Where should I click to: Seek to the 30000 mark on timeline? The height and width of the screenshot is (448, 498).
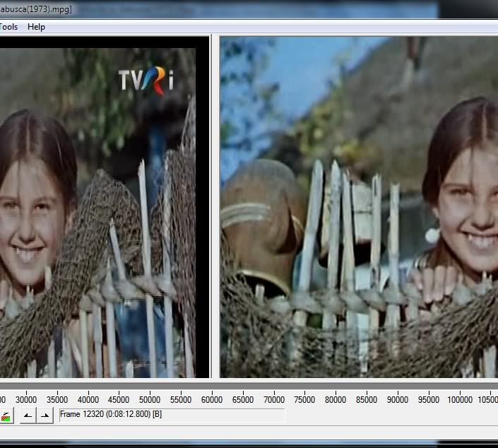(x=26, y=399)
